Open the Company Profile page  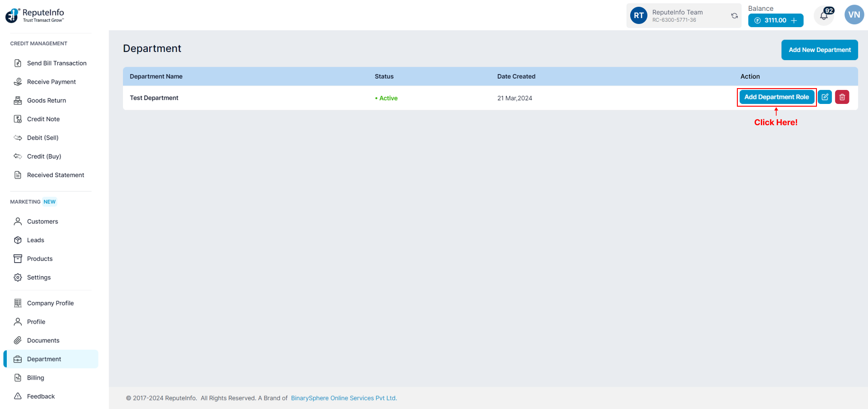point(50,303)
